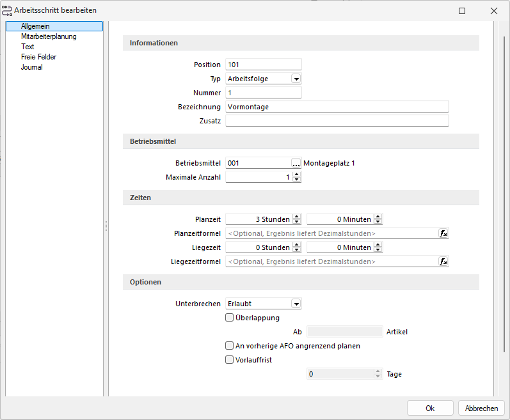Select Mitarbeiterplanung in the left navigation
Viewport: 510px width, 420px height.
49,36
